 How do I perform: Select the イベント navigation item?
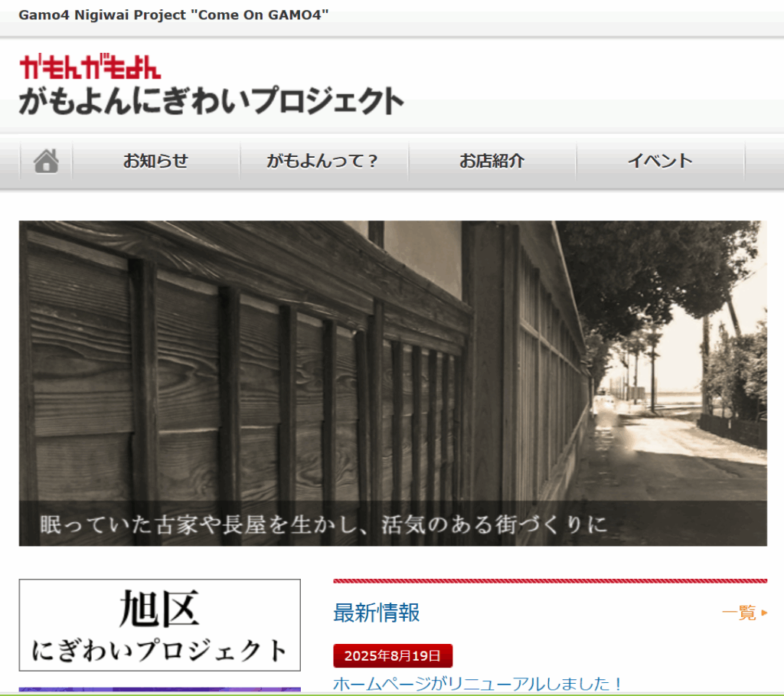659,162
